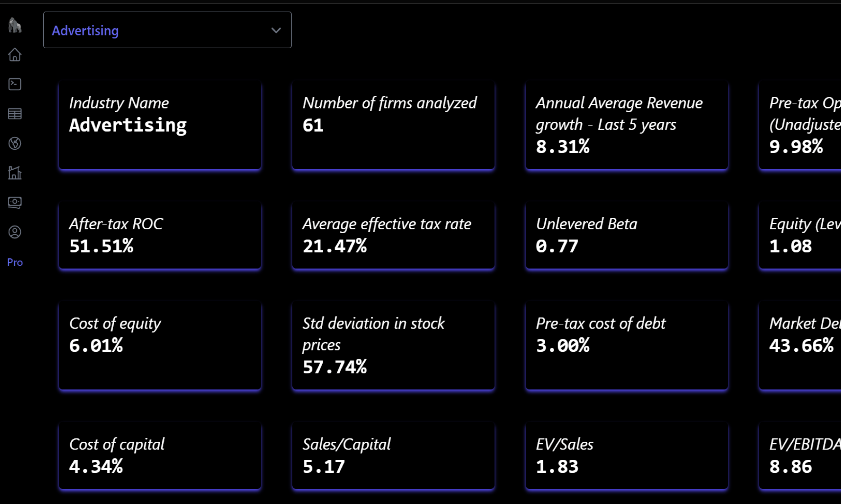This screenshot has height=504, width=841.
Task: Select the After-tax ROC card
Action: pyautogui.click(x=160, y=235)
